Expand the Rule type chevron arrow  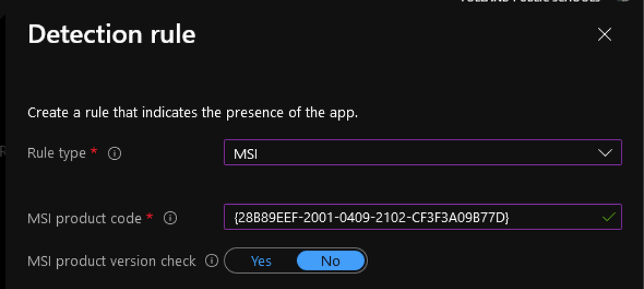pyautogui.click(x=605, y=153)
